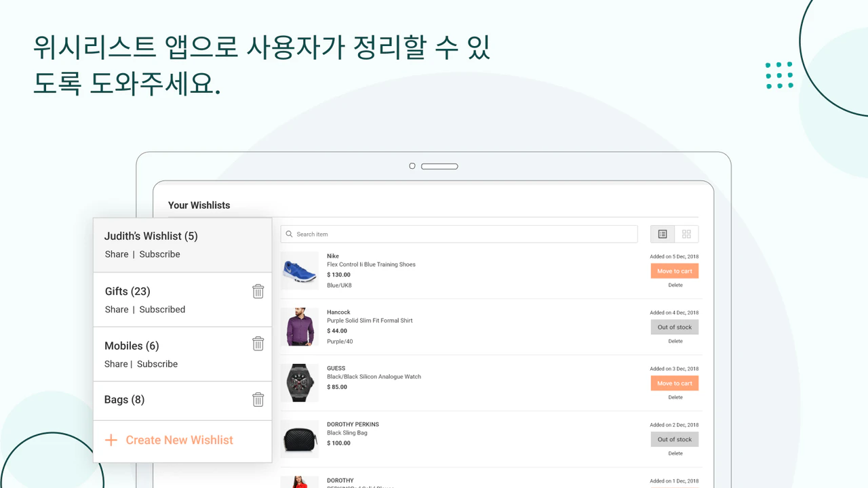
Task: Delete the Black Sling Bag item
Action: point(675,453)
